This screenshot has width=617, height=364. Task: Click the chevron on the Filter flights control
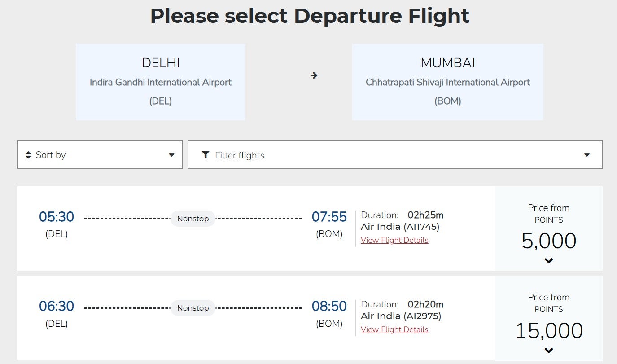[587, 154]
